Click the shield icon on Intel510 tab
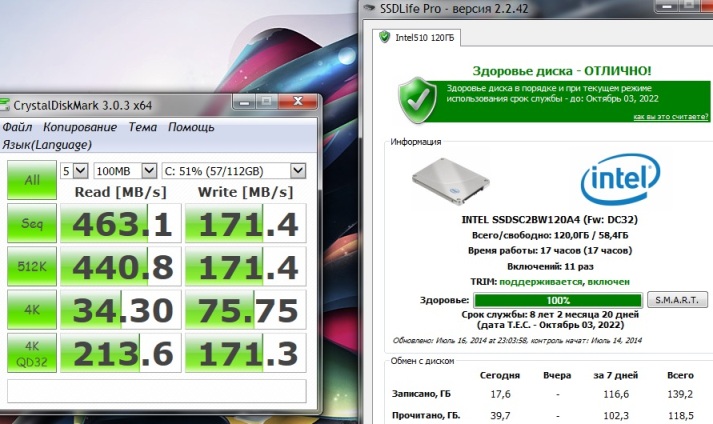Image resolution: width=713 pixels, height=424 pixels. 385,37
